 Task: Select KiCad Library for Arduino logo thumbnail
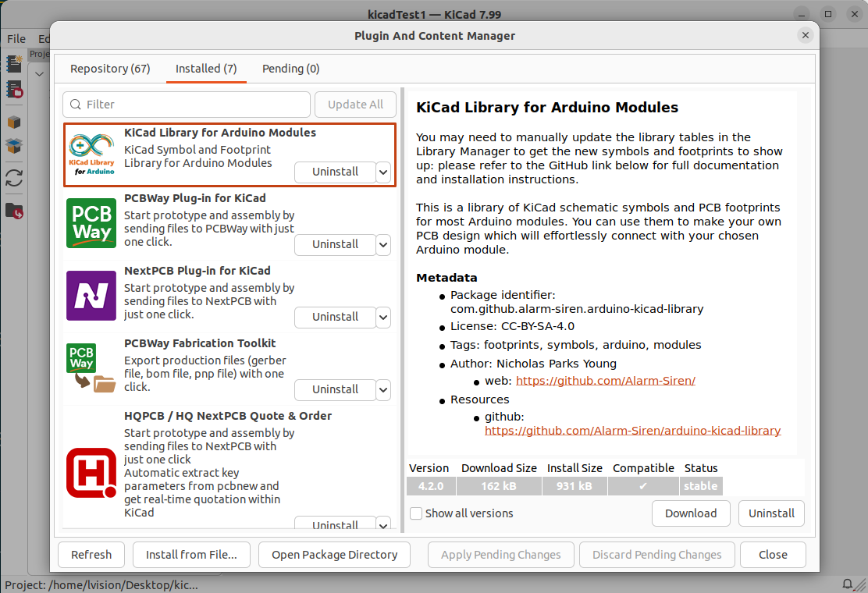coord(91,154)
